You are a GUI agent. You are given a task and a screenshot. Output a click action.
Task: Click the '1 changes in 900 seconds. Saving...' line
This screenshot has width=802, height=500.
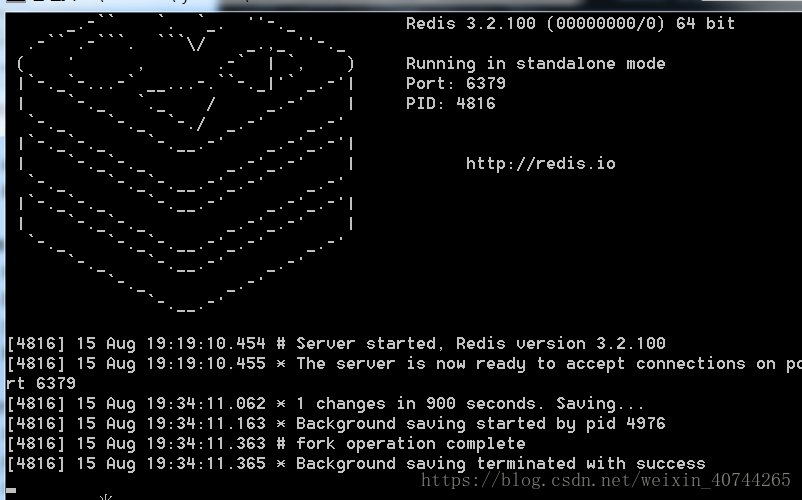pyautogui.click(x=325, y=403)
